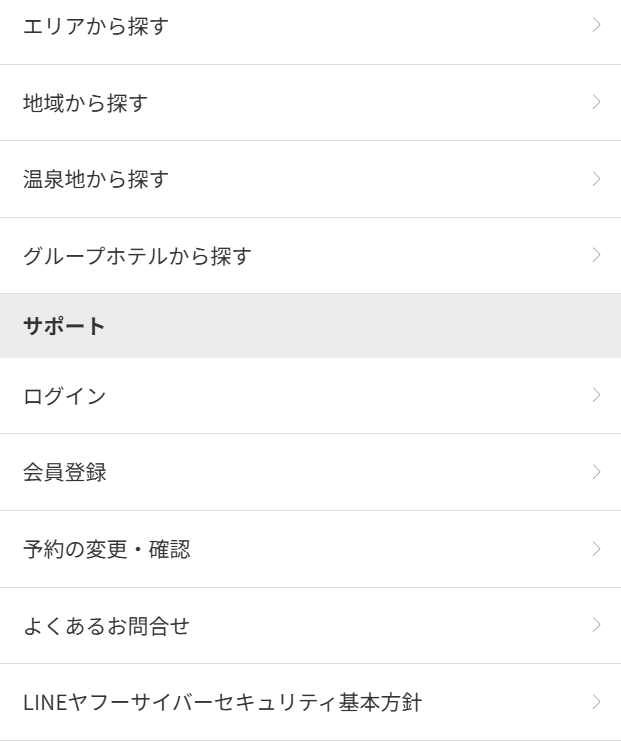This screenshot has height=754, width=621.
Task: Click the arrow icon for よくあるお問合せ
Action: (596, 625)
